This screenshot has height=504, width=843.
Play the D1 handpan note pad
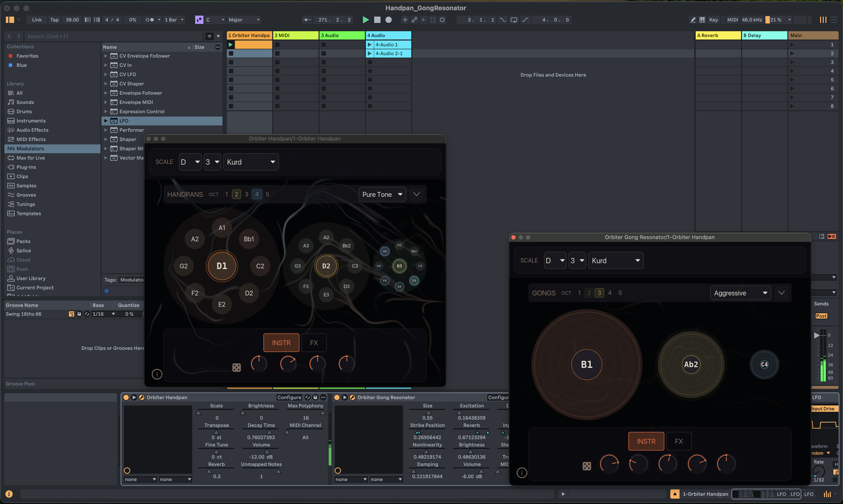pyautogui.click(x=222, y=266)
